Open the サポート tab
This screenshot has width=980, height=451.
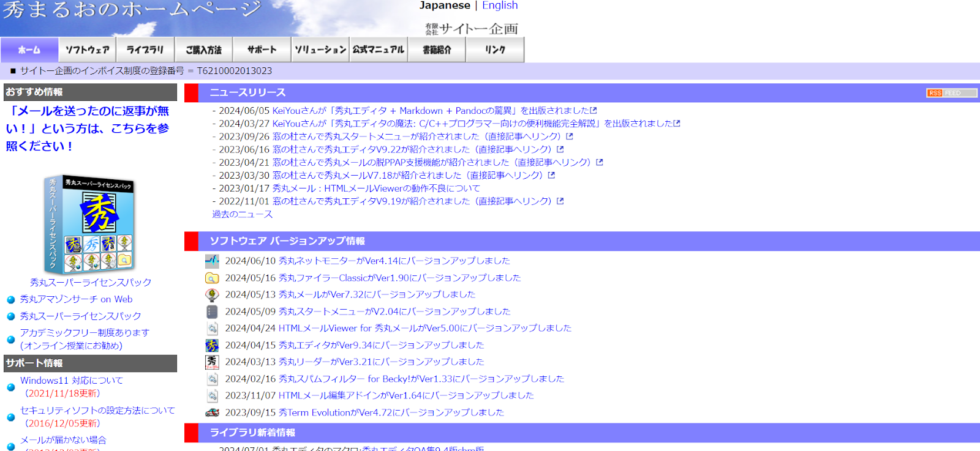pyautogui.click(x=262, y=50)
